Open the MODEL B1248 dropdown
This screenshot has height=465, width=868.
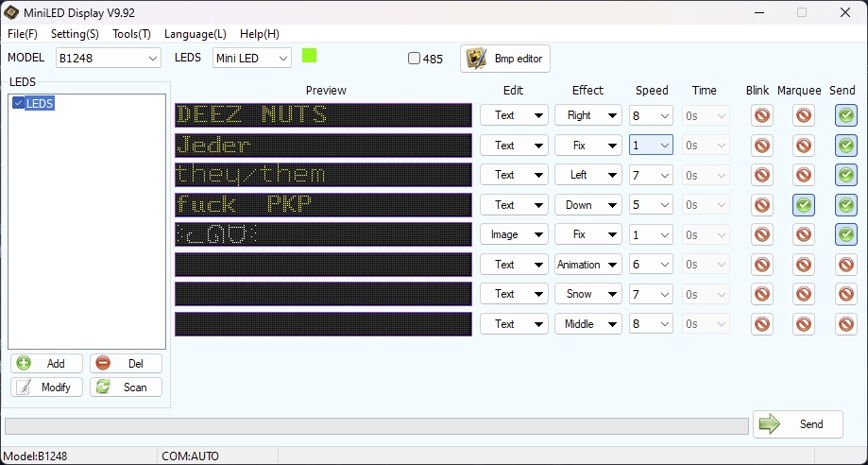pyautogui.click(x=108, y=59)
